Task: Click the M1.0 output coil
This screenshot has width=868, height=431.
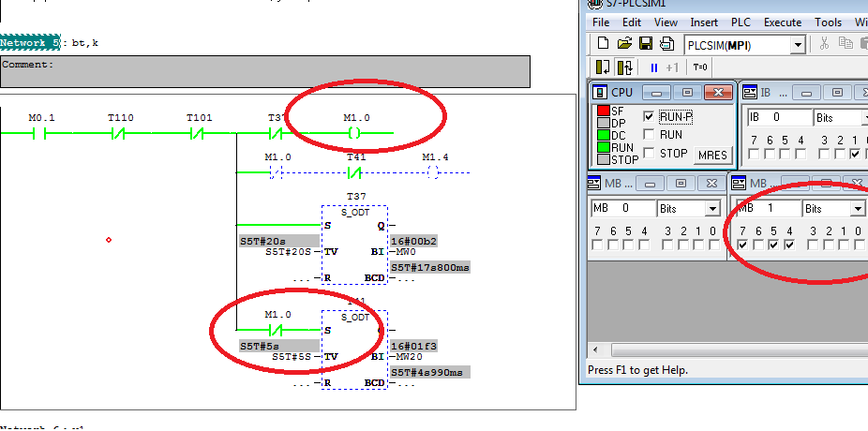Action: pos(355,133)
